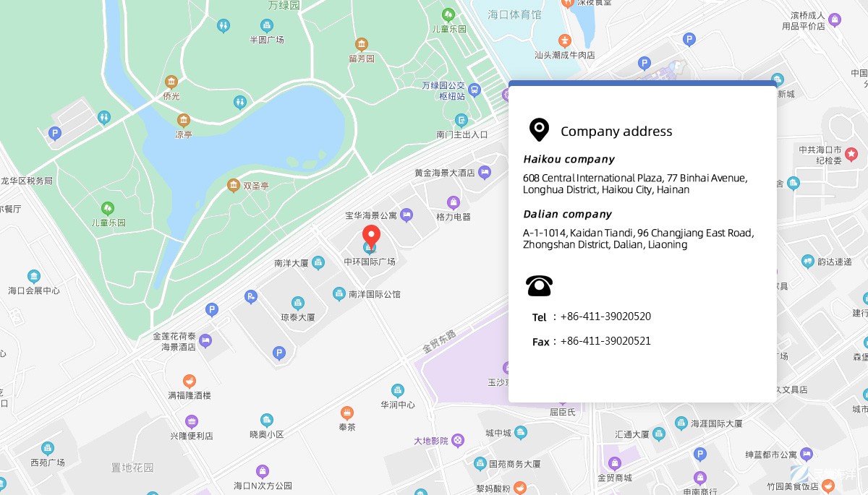This screenshot has width=868, height=495.
Task: Click the 中共海口市纪检委 red star icon
Action: click(851, 154)
